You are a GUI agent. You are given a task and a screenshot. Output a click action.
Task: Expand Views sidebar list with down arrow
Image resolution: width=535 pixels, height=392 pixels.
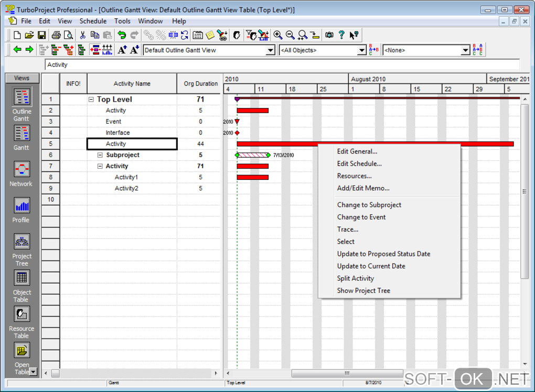pyautogui.click(x=33, y=372)
